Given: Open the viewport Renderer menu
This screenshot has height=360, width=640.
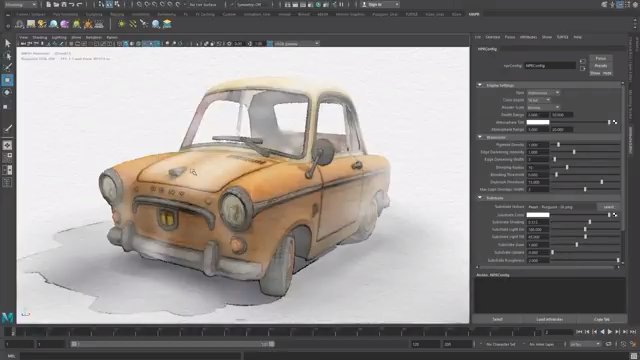Looking at the screenshot, I should point(94,37).
